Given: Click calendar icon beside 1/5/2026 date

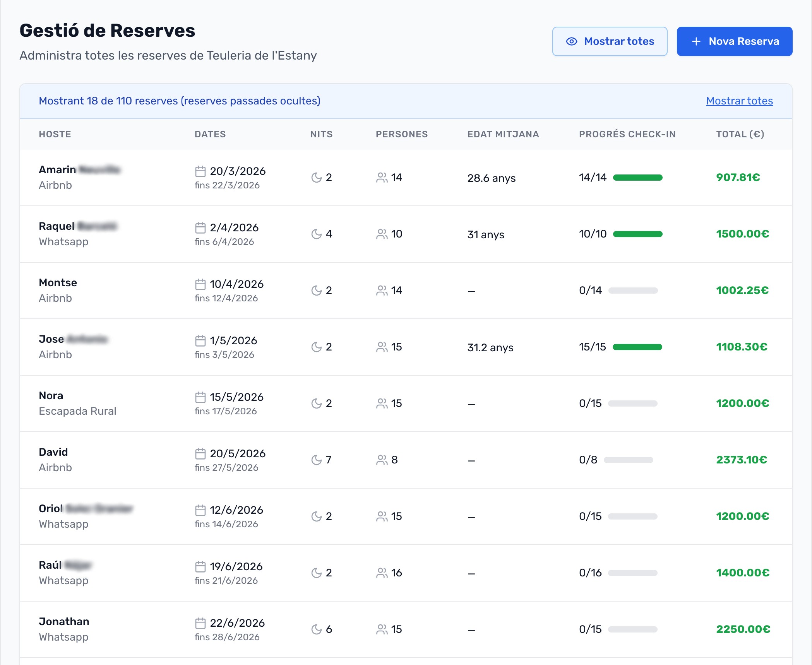Looking at the screenshot, I should coord(200,340).
